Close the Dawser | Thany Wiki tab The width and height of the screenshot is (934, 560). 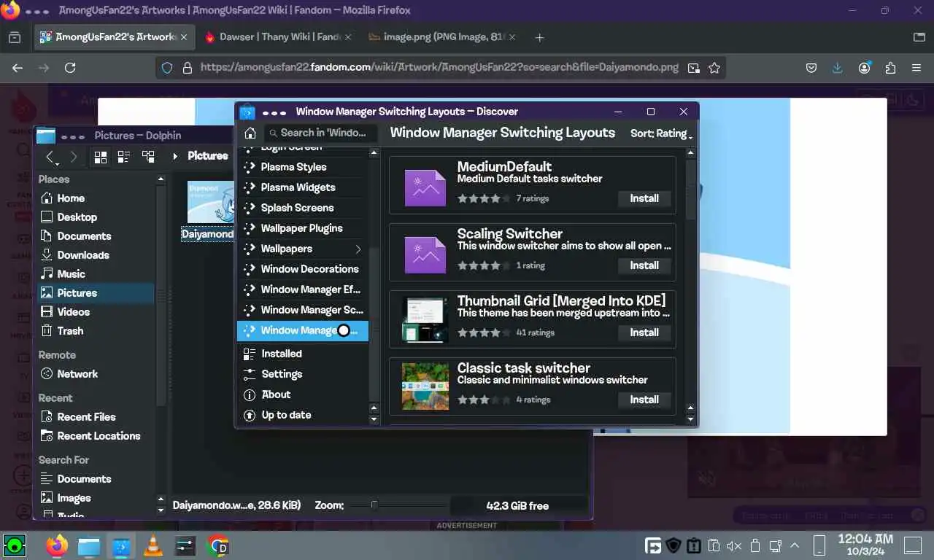[x=347, y=37]
